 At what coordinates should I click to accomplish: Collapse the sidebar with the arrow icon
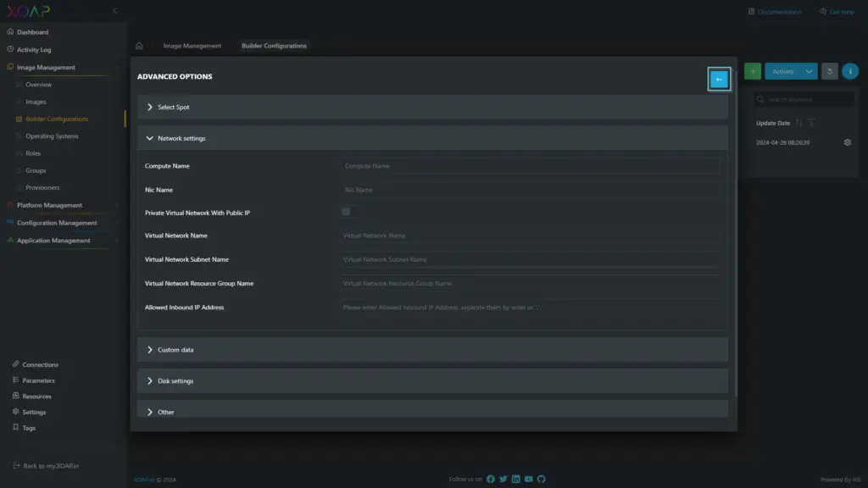[115, 10]
